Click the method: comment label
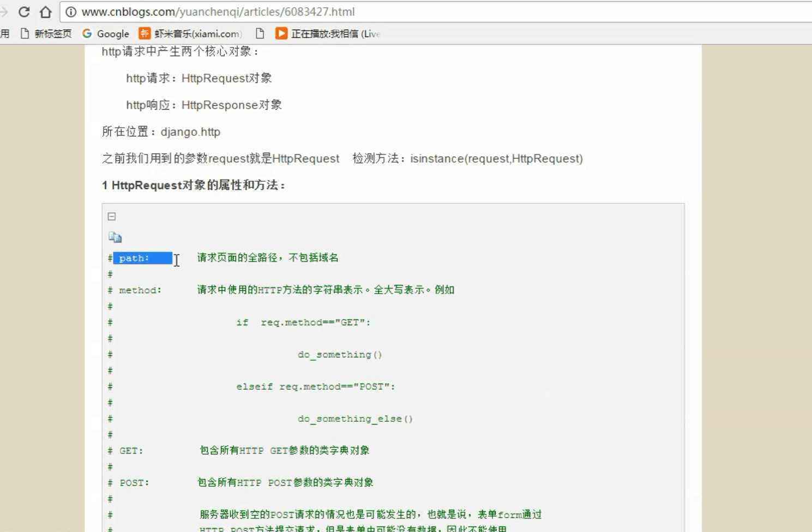 (x=140, y=290)
